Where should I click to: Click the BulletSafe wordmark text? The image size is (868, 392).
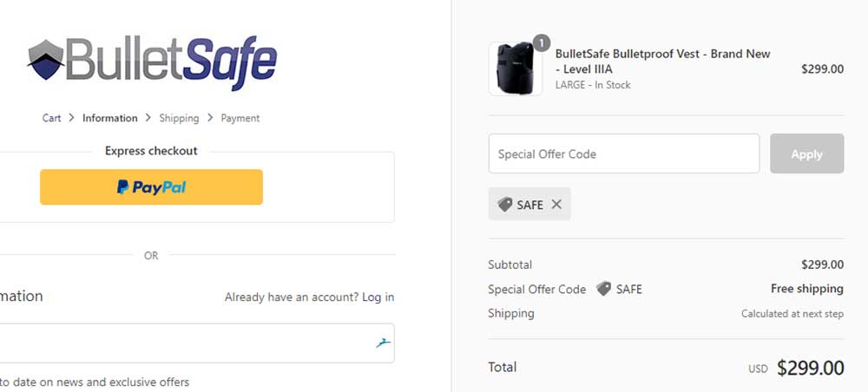point(170,61)
